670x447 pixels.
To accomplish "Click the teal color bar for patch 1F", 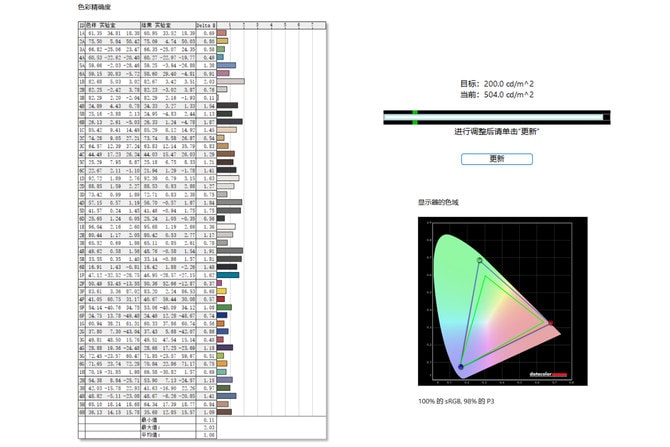I will click(228, 273).
